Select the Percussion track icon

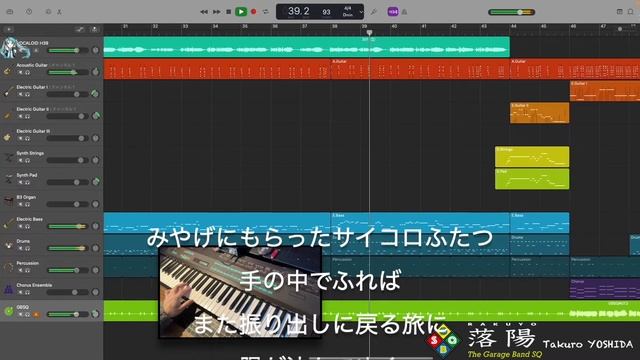pyautogui.click(x=8, y=267)
